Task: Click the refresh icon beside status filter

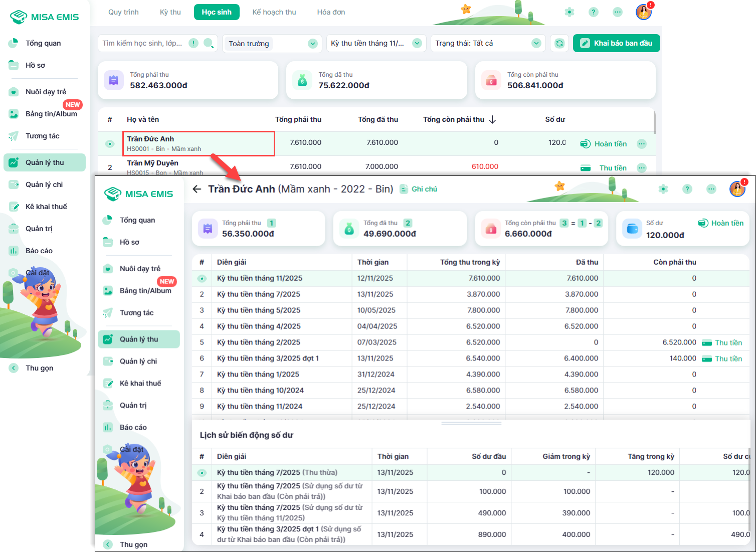Action: tap(559, 43)
